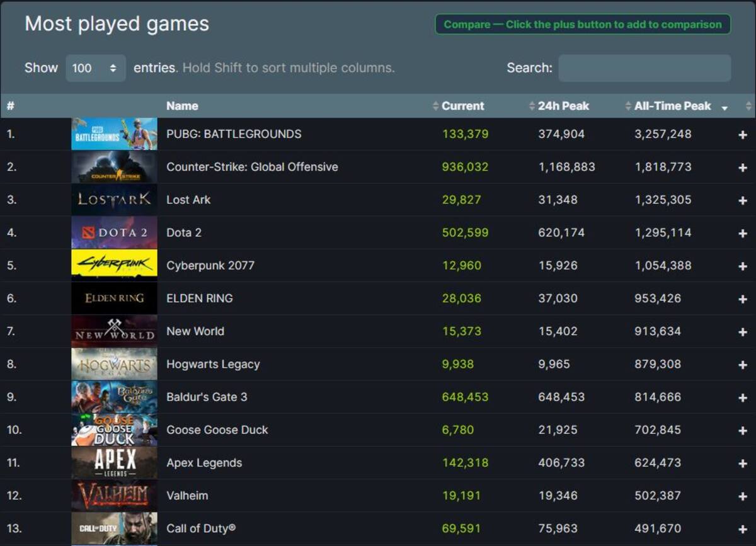Select the all-time peak 1,054,388
756x546 pixels.
(x=663, y=266)
